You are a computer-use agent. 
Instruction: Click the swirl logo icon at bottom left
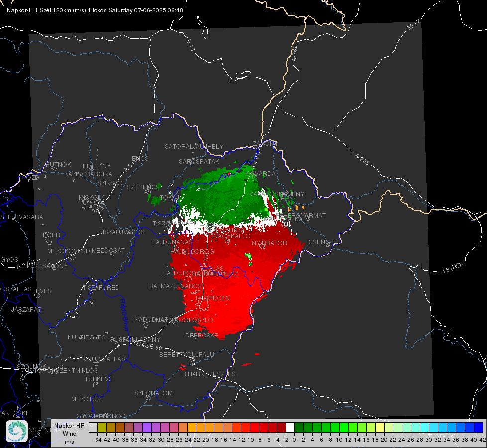click(17, 431)
